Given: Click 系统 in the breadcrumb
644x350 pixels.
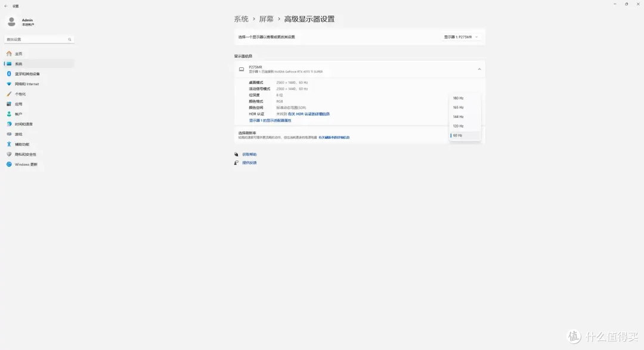Looking at the screenshot, I should click(x=241, y=19).
